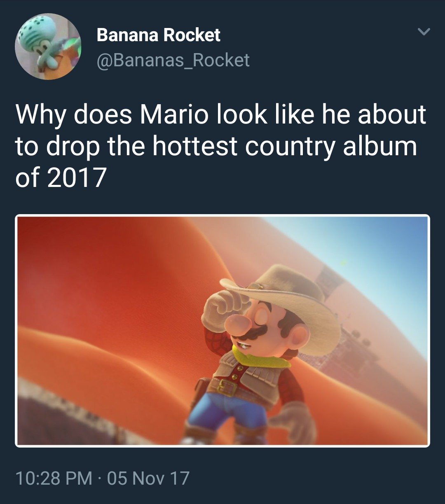Open the Banana Rocket display name
The image size is (445, 504).
pos(159,35)
